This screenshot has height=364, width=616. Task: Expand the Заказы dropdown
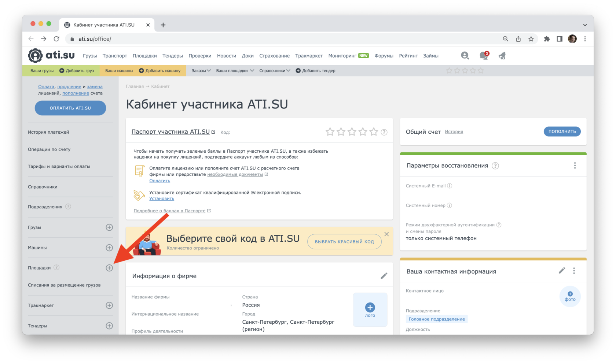[201, 71]
